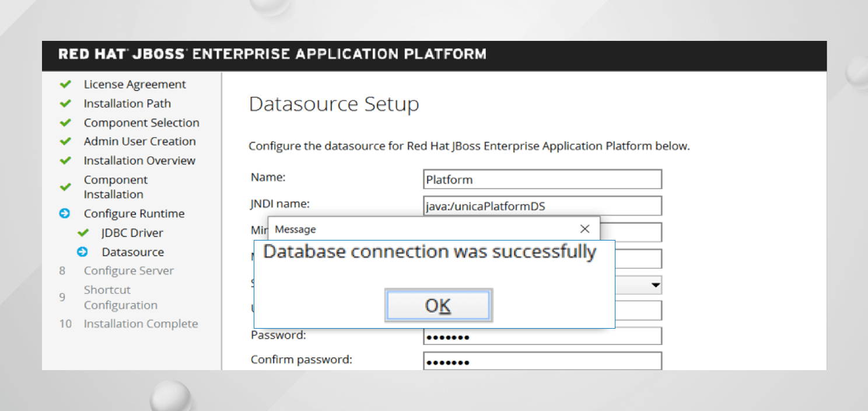Click the Confirm password field
868x411 pixels.
click(542, 361)
